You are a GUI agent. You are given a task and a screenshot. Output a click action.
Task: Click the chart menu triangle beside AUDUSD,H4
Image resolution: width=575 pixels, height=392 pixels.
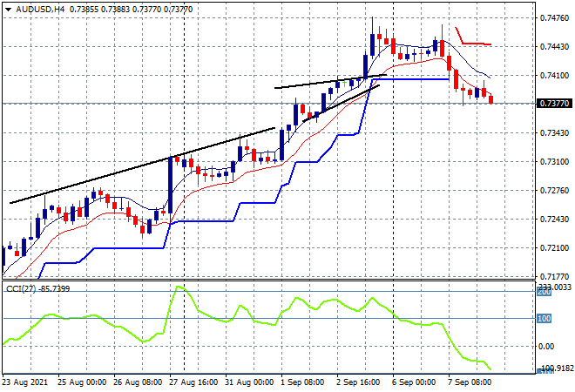tap(8, 10)
